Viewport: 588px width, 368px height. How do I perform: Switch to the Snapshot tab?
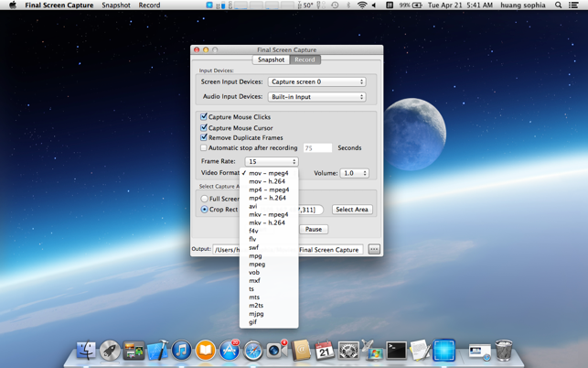click(271, 60)
